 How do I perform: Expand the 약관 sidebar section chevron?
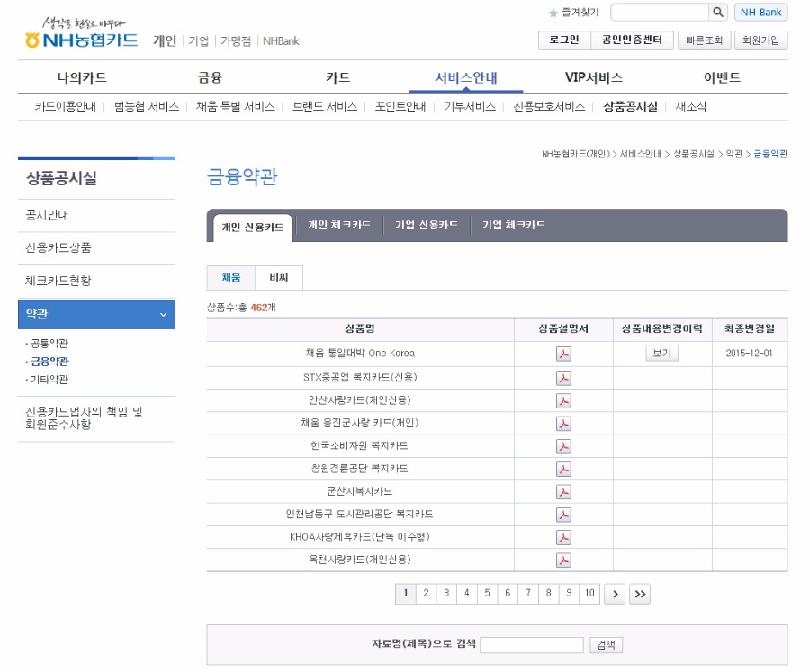tap(163, 314)
